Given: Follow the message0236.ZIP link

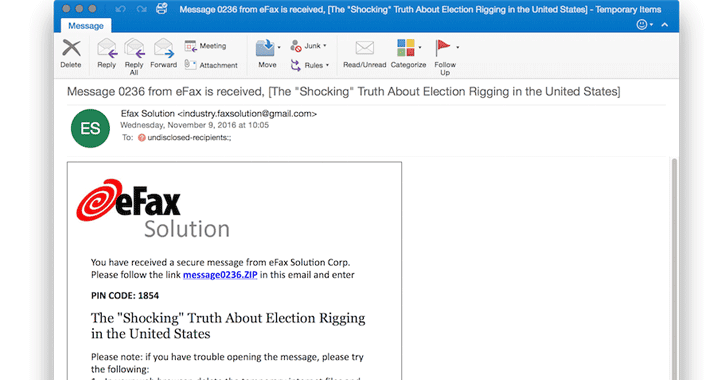Looking at the screenshot, I should [220, 275].
